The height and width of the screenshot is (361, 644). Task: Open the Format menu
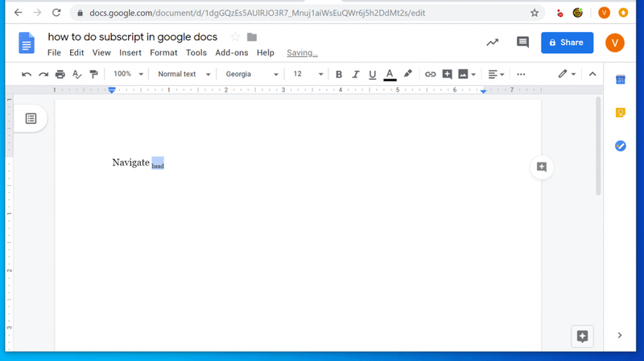point(163,53)
